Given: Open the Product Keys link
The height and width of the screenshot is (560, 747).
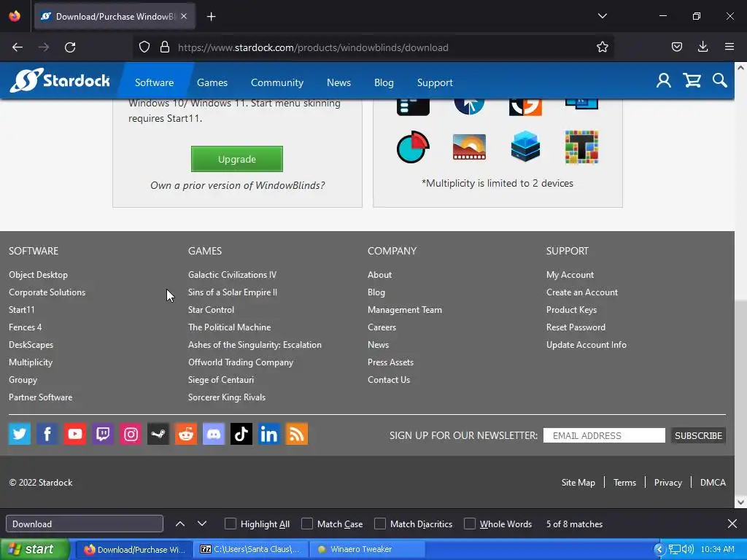Looking at the screenshot, I should click(571, 309).
